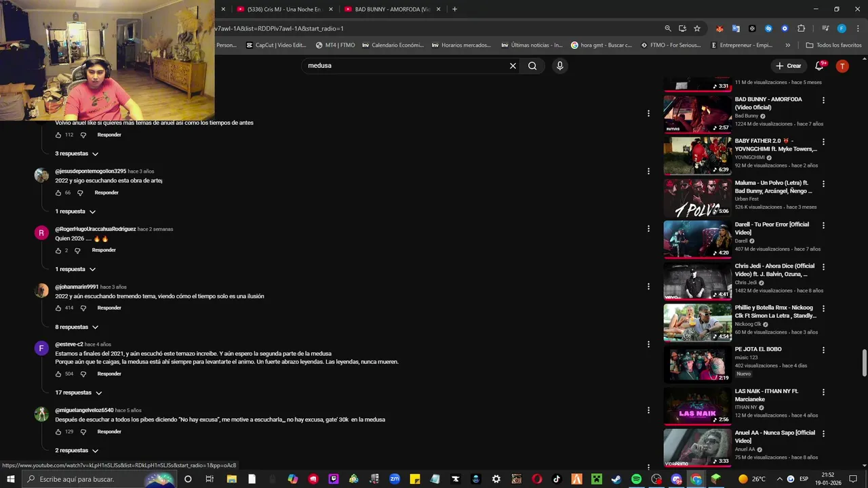Open Task View on the taskbar
868x488 pixels.
pos(210,479)
